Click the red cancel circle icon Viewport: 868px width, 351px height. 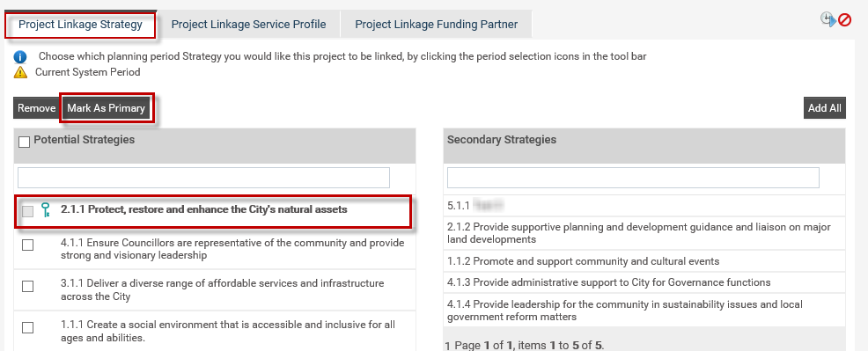[845, 20]
